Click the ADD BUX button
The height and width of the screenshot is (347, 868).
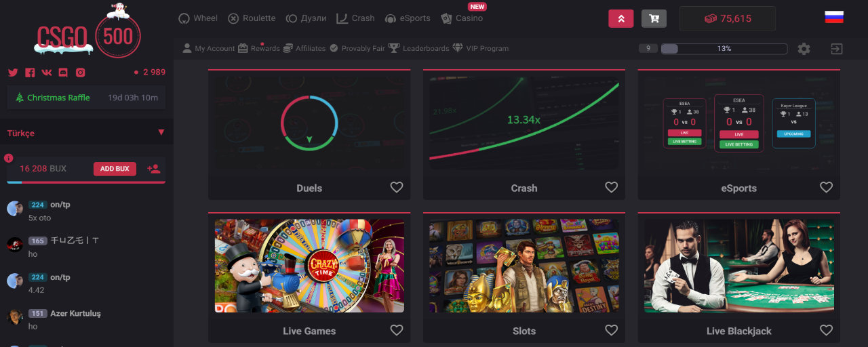coord(115,169)
